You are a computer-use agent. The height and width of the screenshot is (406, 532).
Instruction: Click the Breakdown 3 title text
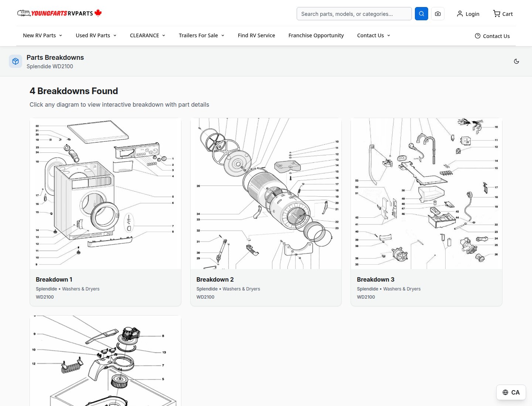376,279
